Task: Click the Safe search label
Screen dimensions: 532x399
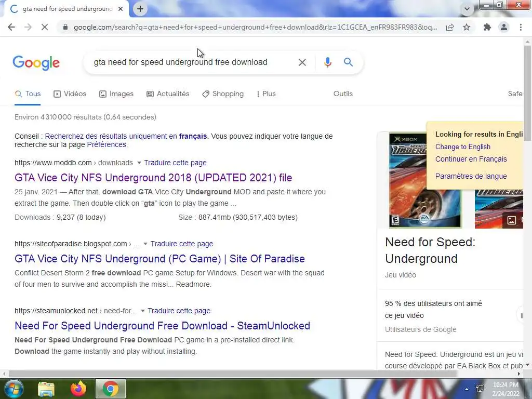Action: click(515, 94)
